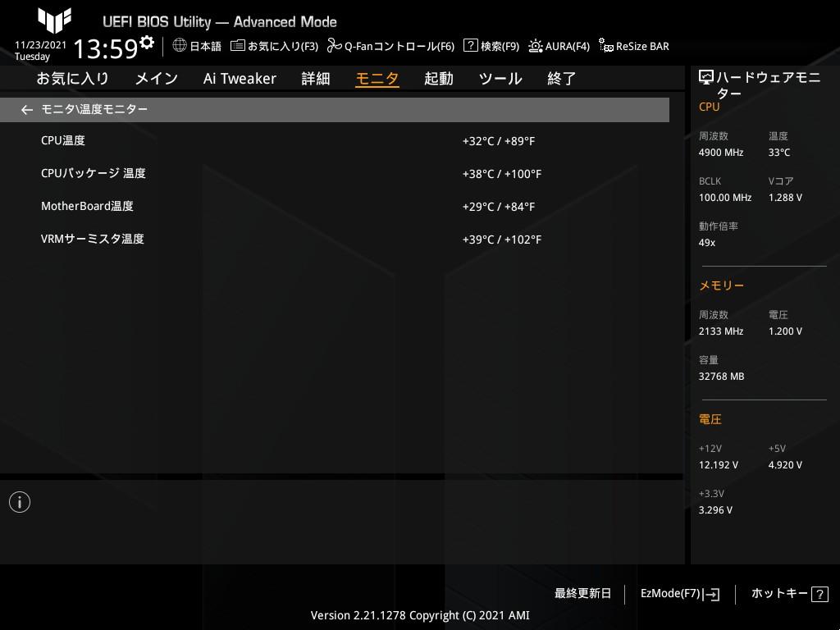Click the hardware monitor screen icon
The height and width of the screenshot is (630, 840).
pyautogui.click(x=706, y=78)
